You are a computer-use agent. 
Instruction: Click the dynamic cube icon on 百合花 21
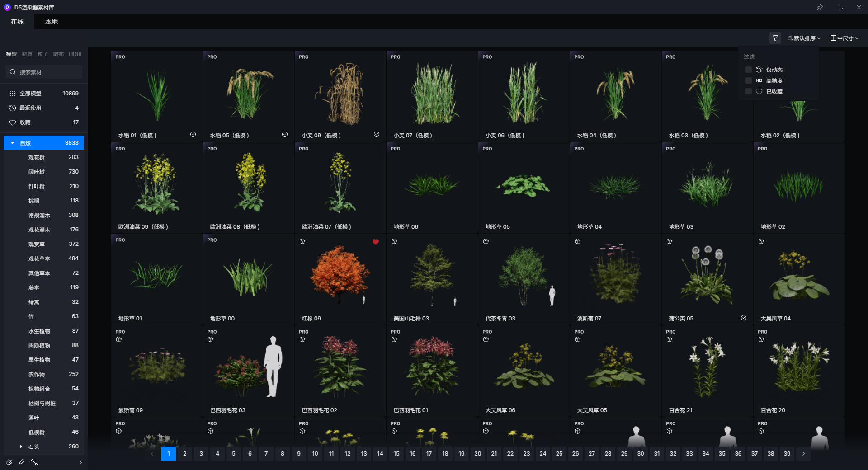[670, 339]
